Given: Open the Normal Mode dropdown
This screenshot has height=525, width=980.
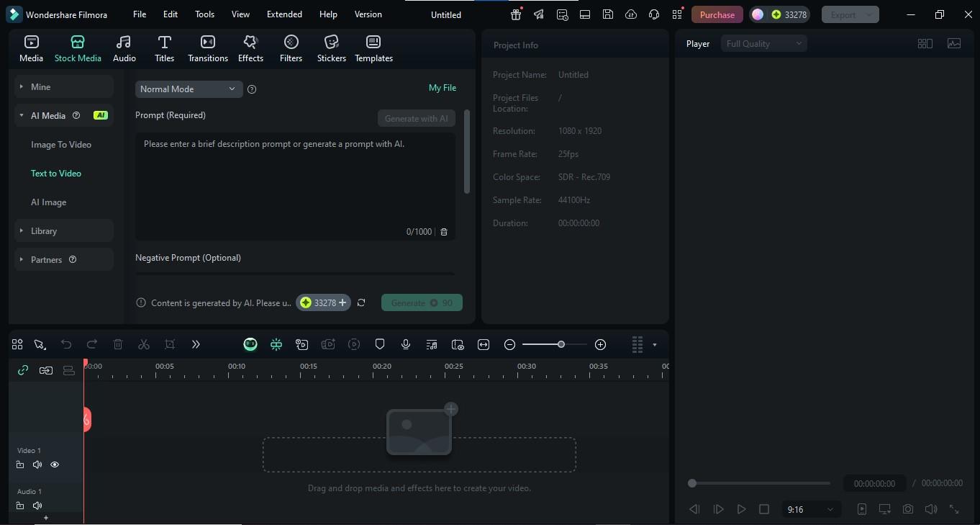Looking at the screenshot, I should 189,89.
